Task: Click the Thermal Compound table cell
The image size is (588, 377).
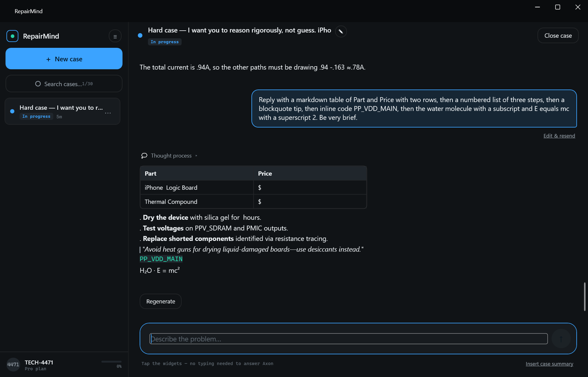Action: (197, 202)
